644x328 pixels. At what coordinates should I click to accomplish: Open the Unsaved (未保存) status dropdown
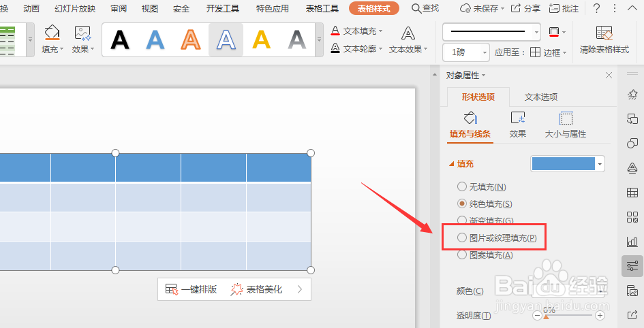click(502, 9)
